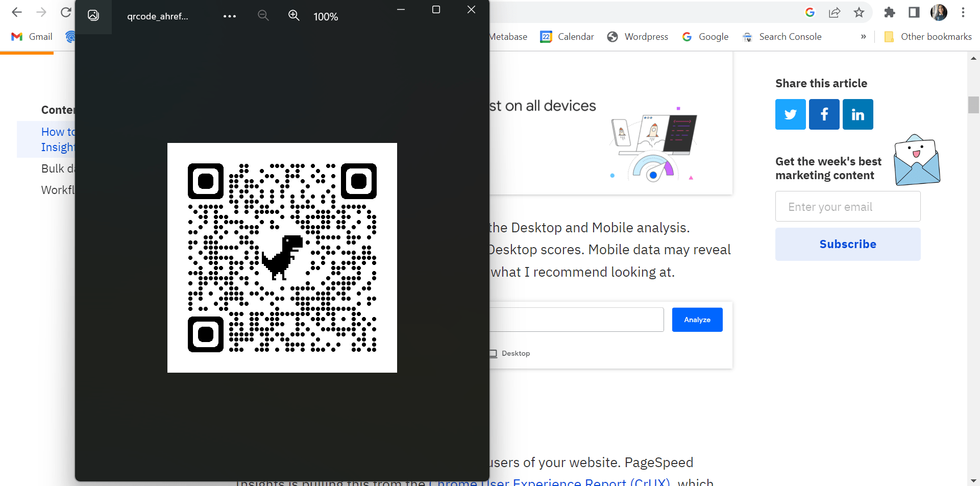
Task: Click the browser profile avatar
Action: [939, 12]
